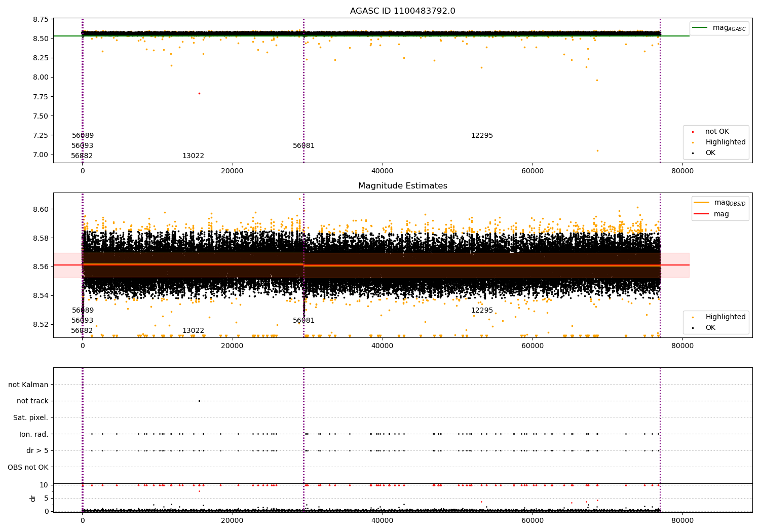Click the 'not track' row label
The width and height of the screenshot is (760, 532).
point(32,401)
